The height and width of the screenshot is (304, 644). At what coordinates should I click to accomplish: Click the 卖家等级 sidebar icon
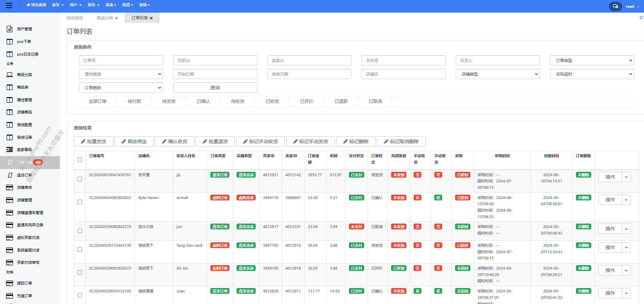tap(10, 150)
